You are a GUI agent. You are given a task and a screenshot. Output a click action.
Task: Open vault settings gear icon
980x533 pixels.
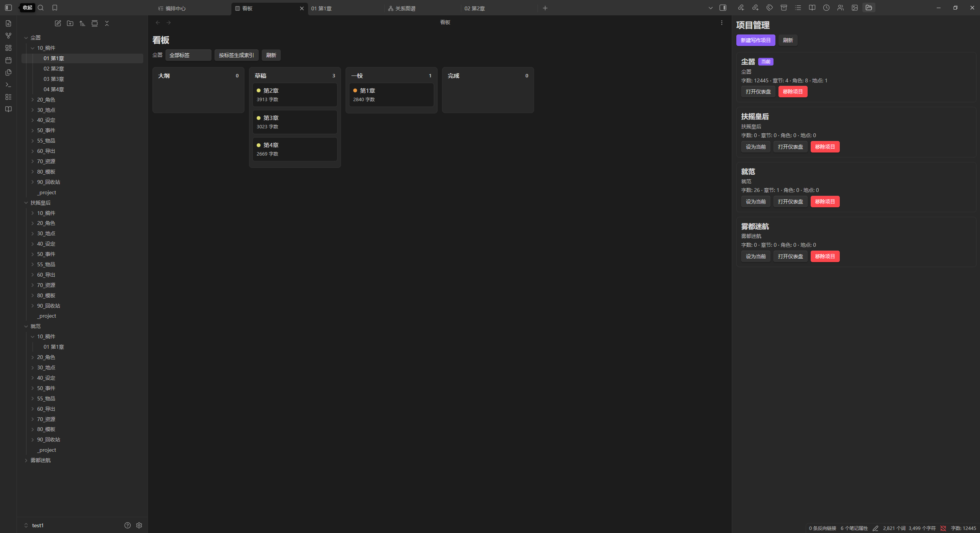pos(139,525)
